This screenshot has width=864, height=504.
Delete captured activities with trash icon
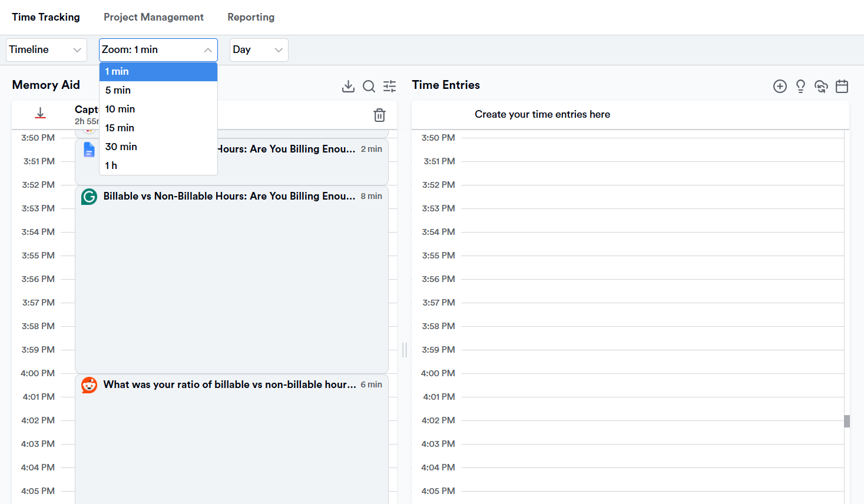[380, 115]
